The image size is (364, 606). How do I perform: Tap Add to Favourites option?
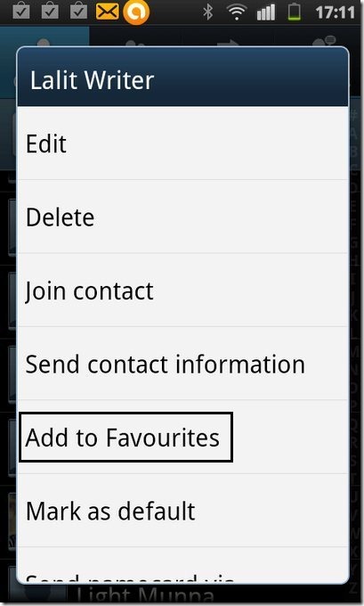(182, 437)
